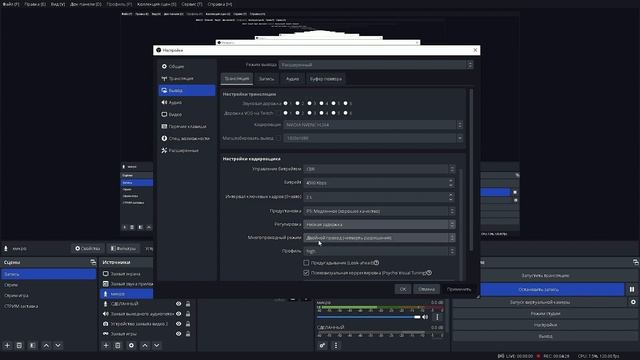Move scene down with arrow icon
Viewport: 640px width, 360px height.
[58, 345]
